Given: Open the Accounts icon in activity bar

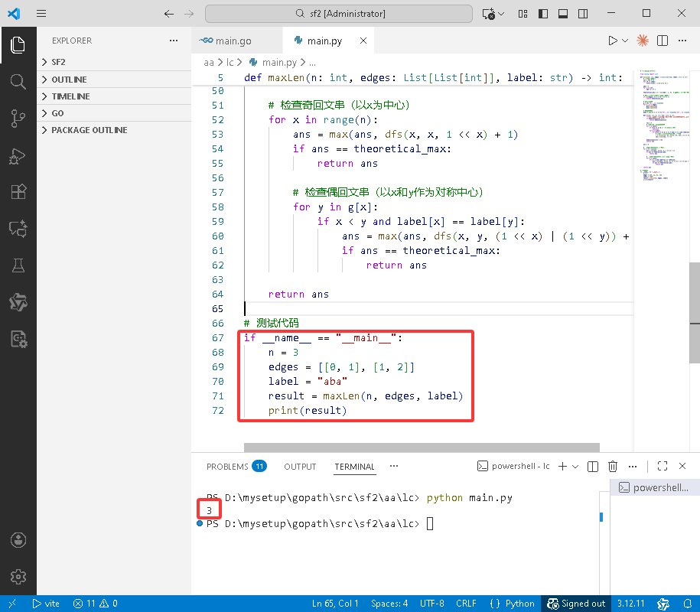Looking at the screenshot, I should coord(18,539).
